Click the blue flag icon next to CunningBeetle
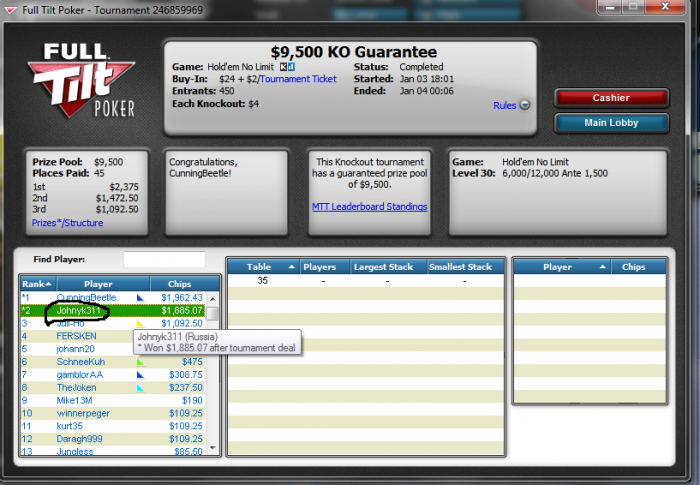Image resolution: width=700 pixels, height=485 pixels. [x=140, y=297]
